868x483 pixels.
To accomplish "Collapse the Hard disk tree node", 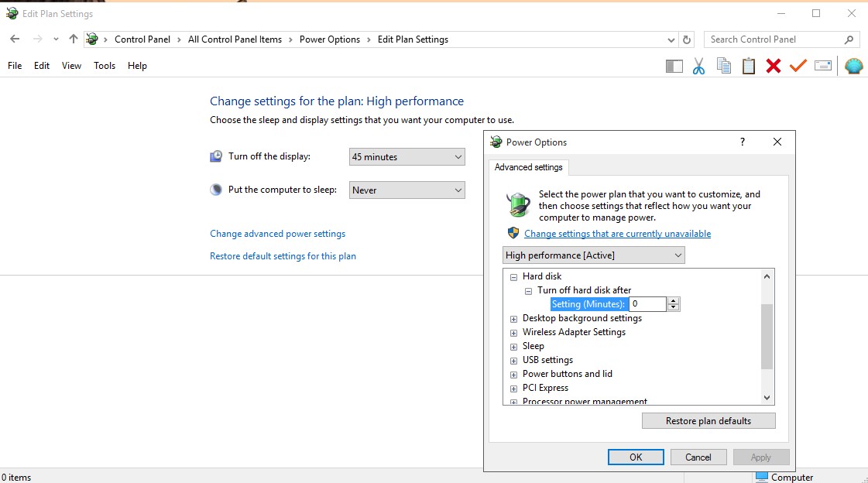I will (513, 276).
